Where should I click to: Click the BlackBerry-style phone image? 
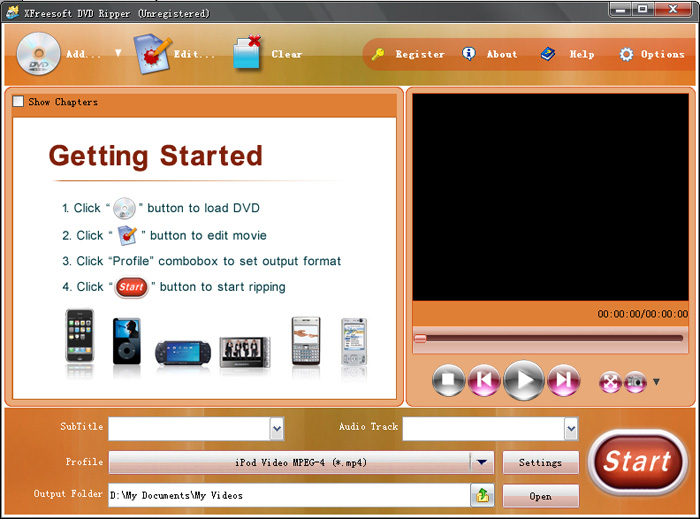pyautogui.click(x=306, y=340)
